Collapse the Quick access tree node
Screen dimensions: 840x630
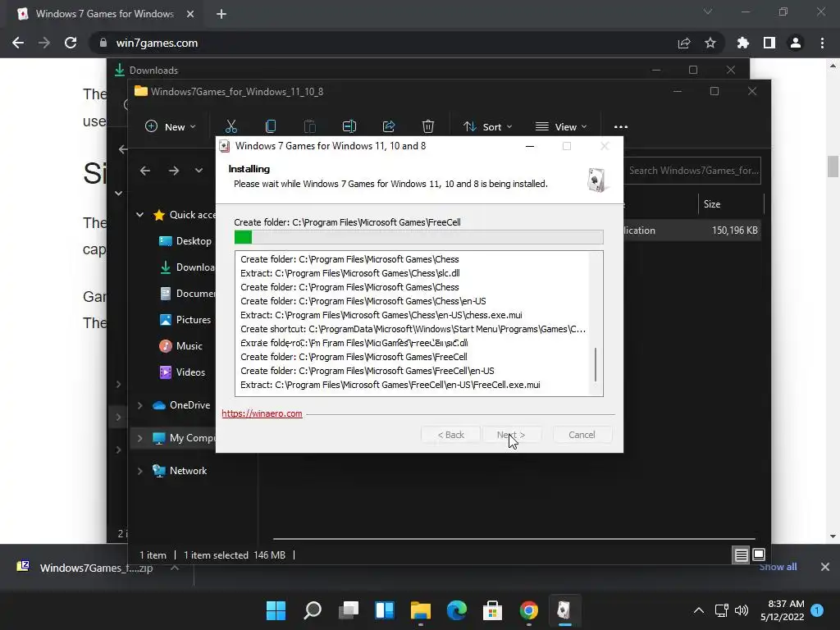point(139,215)
